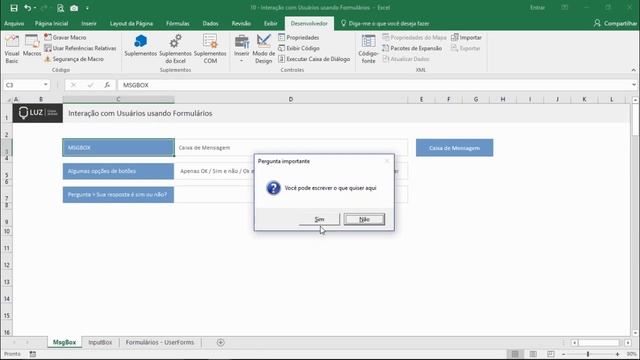Click the Save icon in quick access toolbar

click(14, 8)
